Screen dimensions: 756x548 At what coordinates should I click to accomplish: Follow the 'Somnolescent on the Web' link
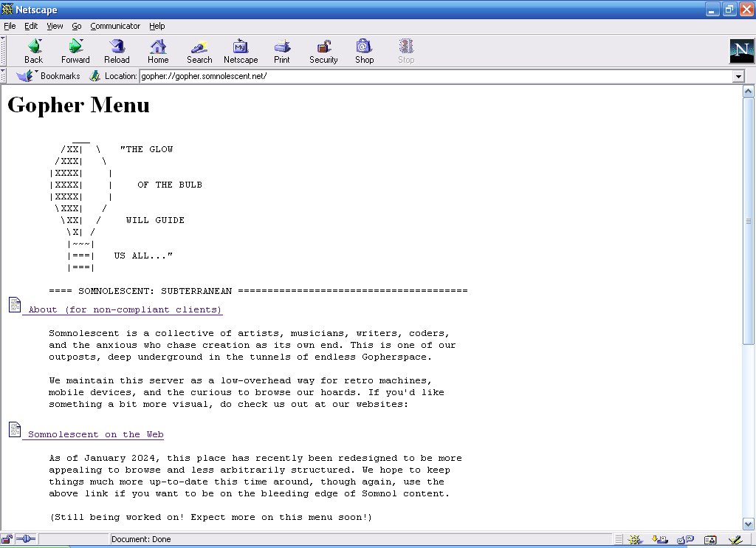click(x=95, y=434)
